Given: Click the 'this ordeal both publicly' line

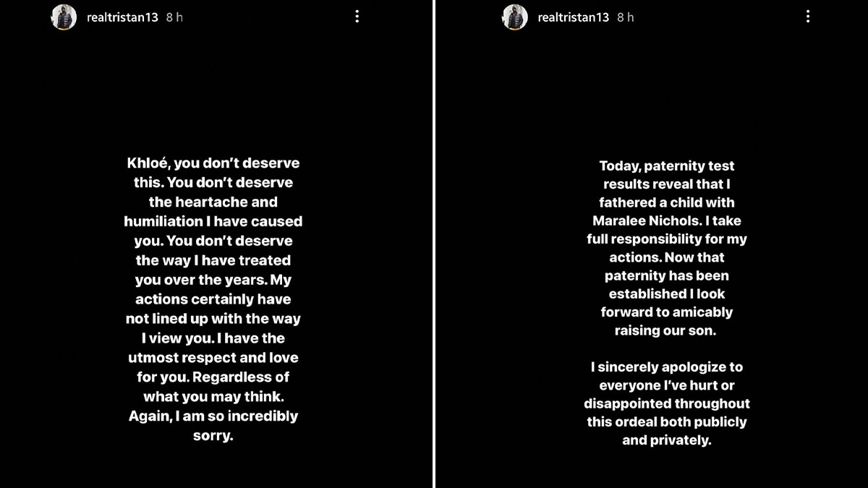Looking at the screenshot, I should tap(667, 421).
